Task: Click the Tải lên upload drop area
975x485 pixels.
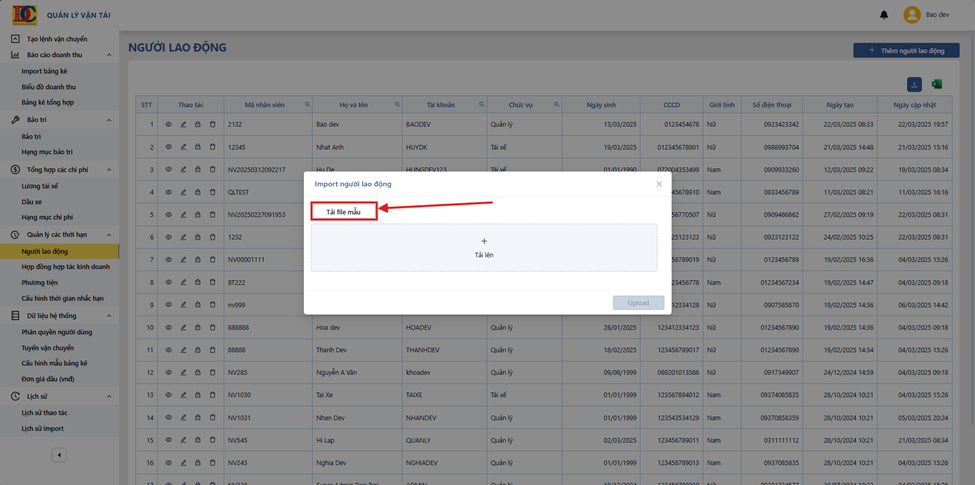Action: 484,247
